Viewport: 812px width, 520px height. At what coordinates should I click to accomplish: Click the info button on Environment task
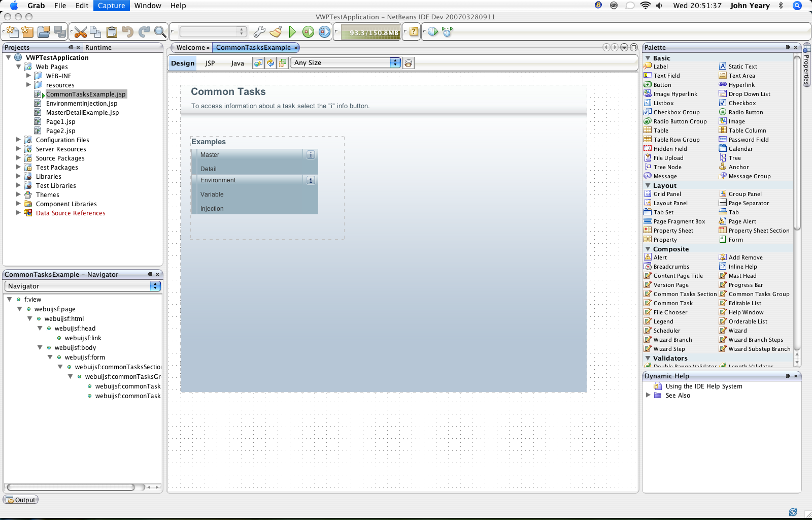311,180
